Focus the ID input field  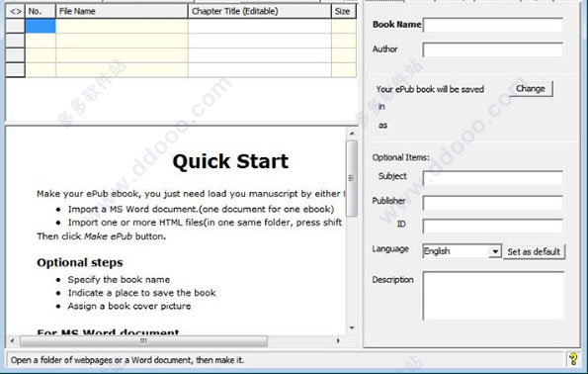tap(493, 226)
